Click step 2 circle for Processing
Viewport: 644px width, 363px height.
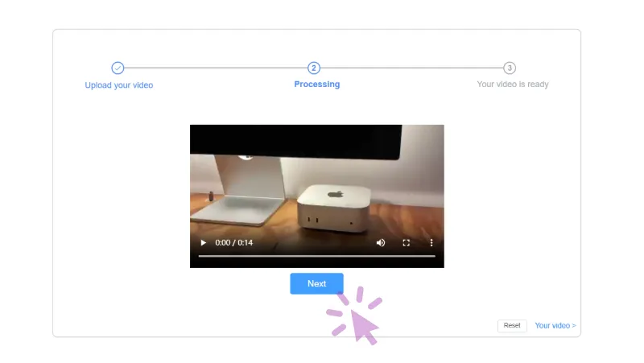(314, 68)
